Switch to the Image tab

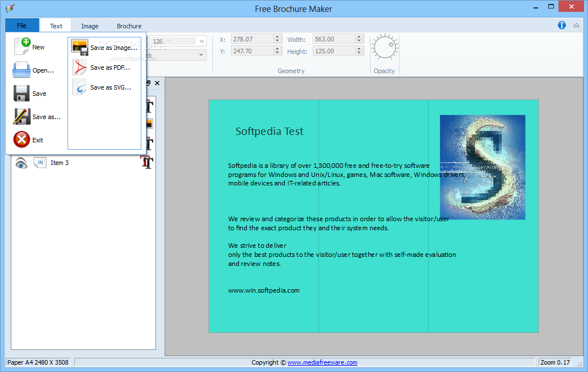(x=90, y=26)
